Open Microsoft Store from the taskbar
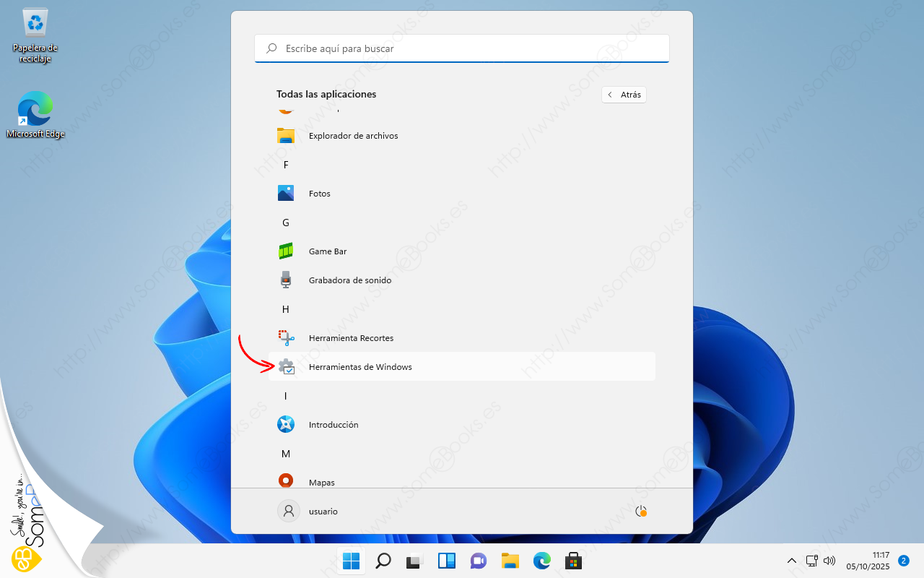924x578 pixels. click(573, 561)
